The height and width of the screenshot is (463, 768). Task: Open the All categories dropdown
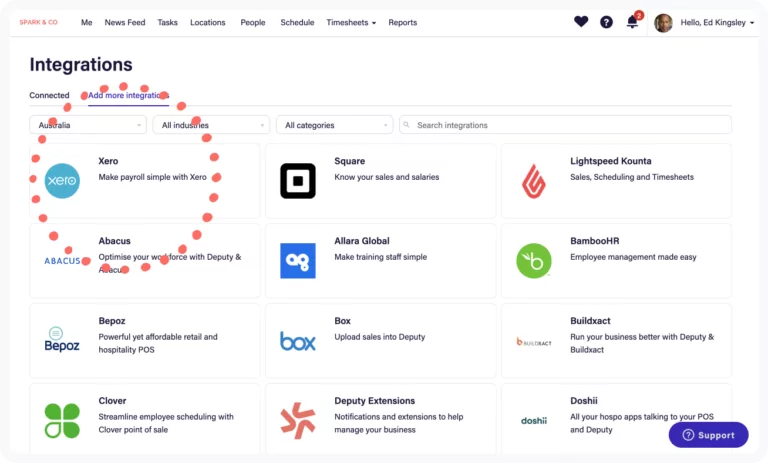pos(335,125)
